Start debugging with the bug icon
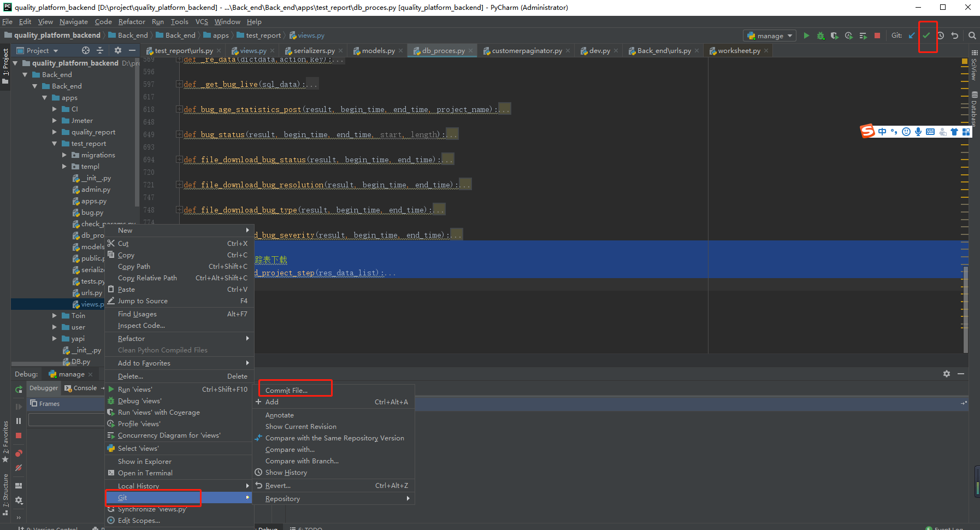The image size is (980, 530). pyautogui.click(x=820, y=35)
